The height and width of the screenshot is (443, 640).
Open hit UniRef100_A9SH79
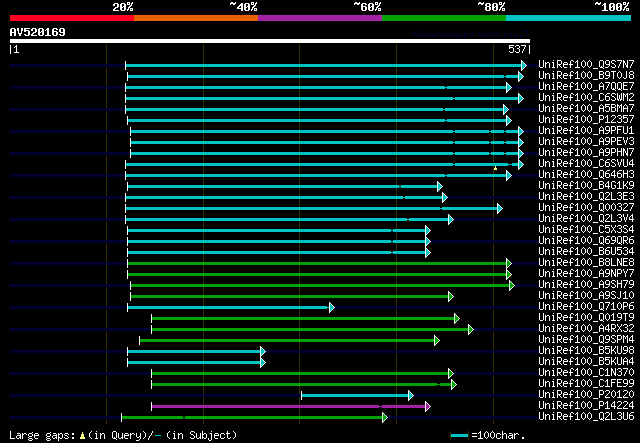(x=586, y=285)
